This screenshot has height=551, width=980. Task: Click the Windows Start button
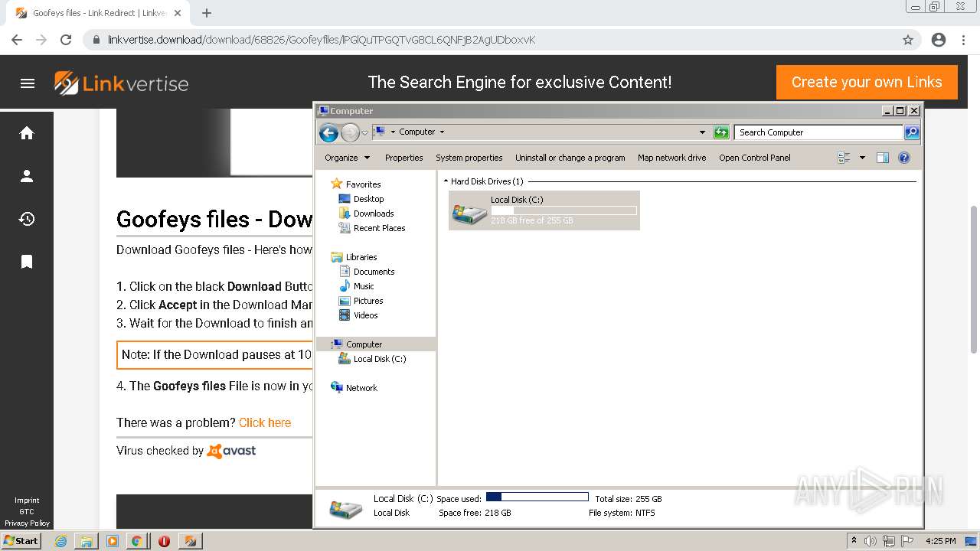[x=21, y=541]
